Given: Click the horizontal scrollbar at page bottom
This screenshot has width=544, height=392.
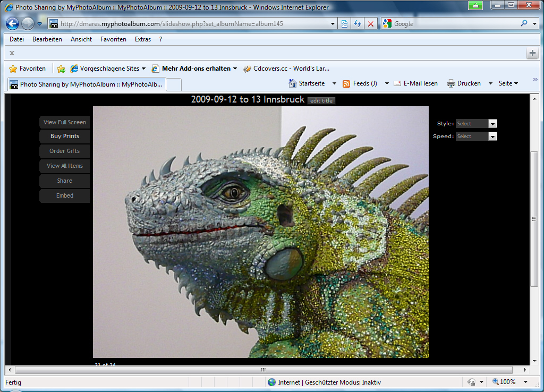Looking at the screenshot, I should tap(263, 370).
